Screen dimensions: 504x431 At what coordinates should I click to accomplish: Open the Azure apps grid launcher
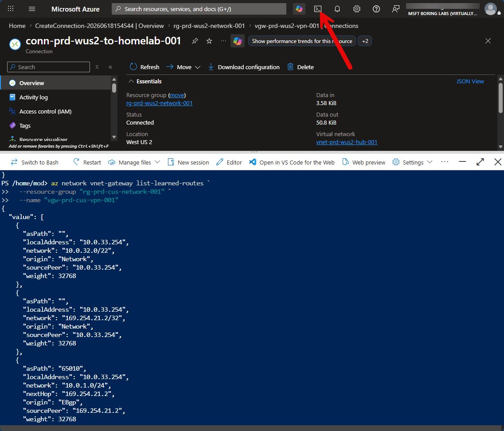11,9
